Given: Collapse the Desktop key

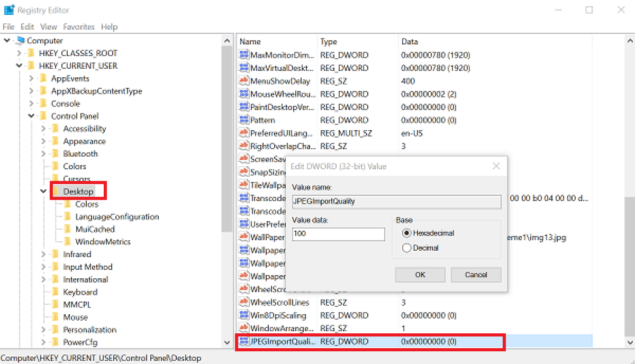Looking at the screenshot, I should pos(43,192).
